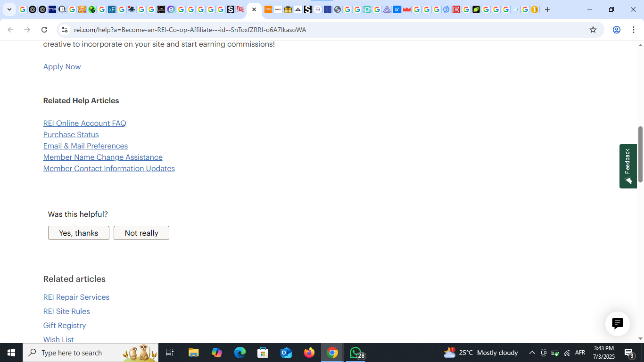Open Purchase Status link
Screen dimensions: 644x362
pyautogui.click(x=71, y=134)
